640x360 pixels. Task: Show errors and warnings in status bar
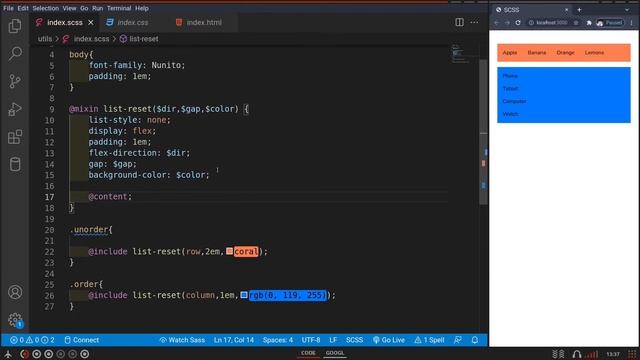[x=32, y=340]
